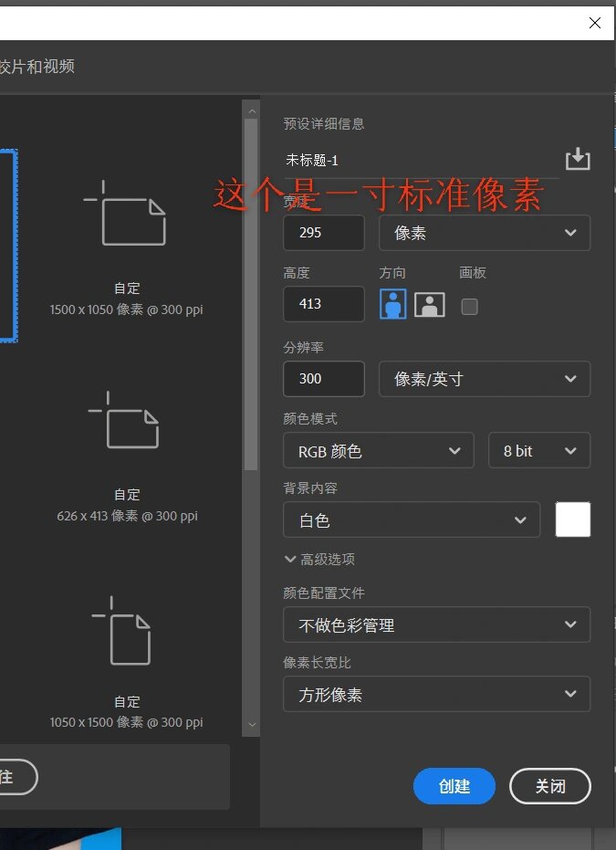Select the 1500 x 1050 像素 preset

click(x=126, y=247)
